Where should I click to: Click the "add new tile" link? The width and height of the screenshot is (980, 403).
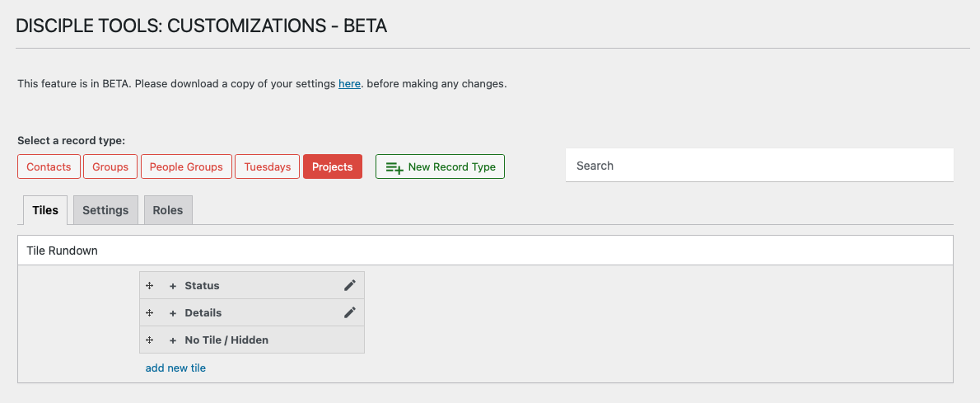point(175,368)
